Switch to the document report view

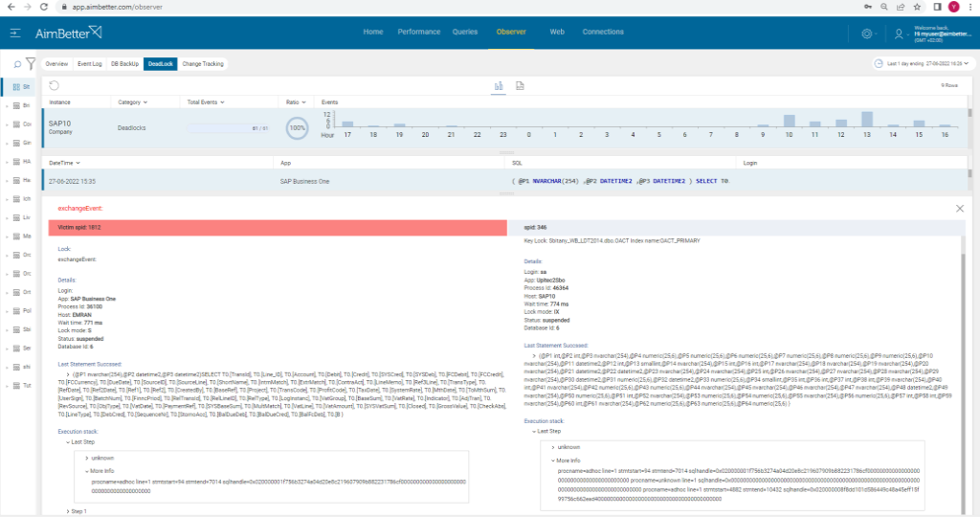tap(520, 85)
